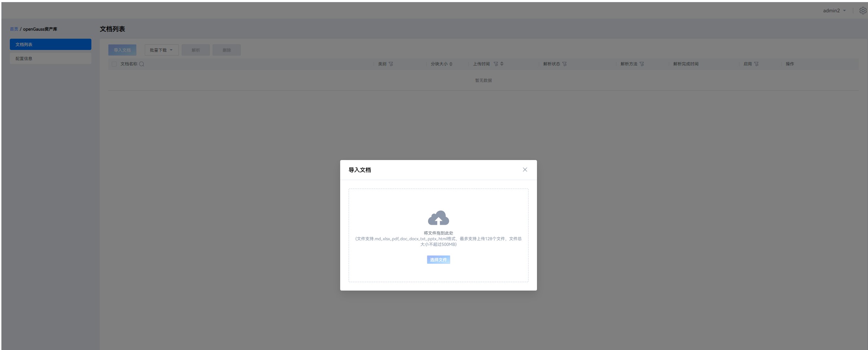The image size is (868, 350).
Task: Open the 启用 column filter icon
Action: coord(756,64)
